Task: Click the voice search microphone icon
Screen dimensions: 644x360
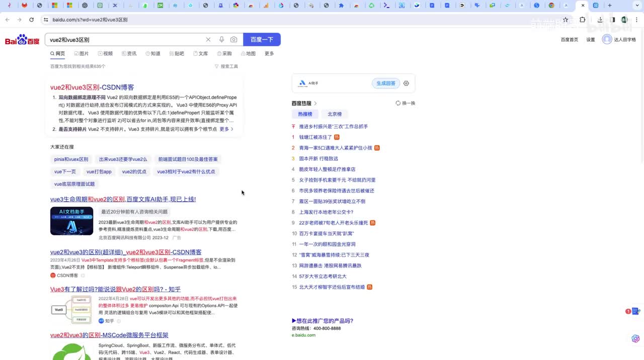Action: (x=221, y=40)
